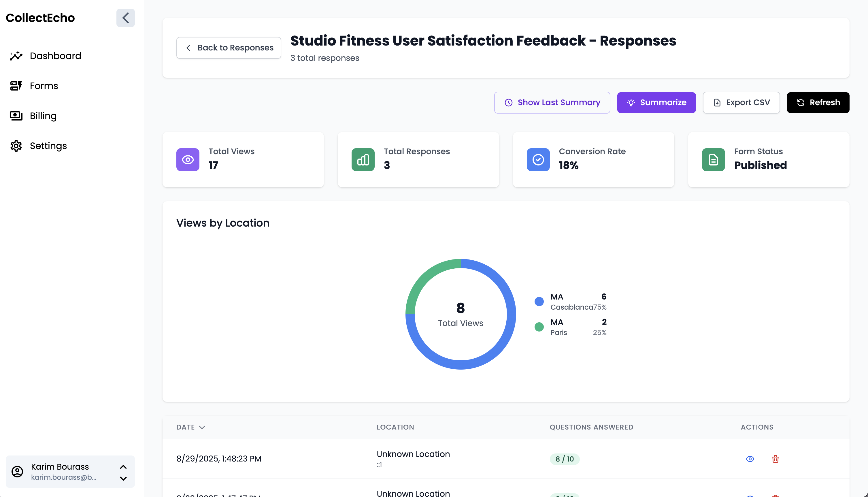Click the '17' Total Views value
Screen dimensions: 868x497
(213, 165)
